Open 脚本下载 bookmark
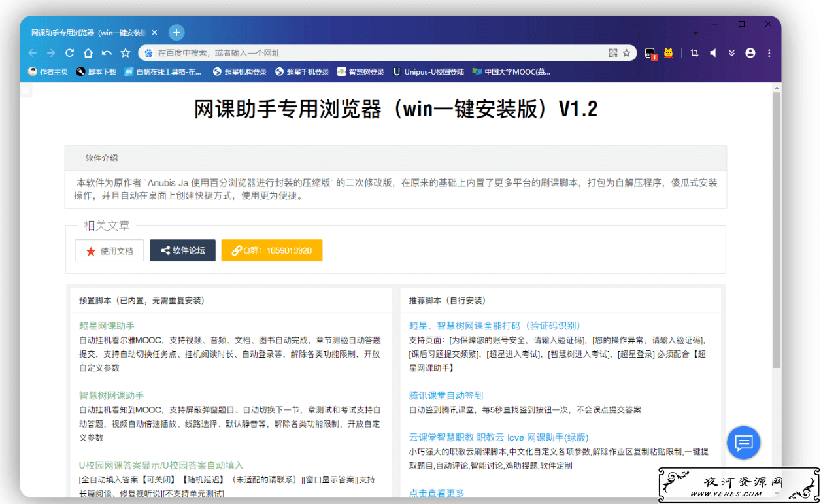The width and height of the screenshot is (821, 504). [x=96, y=72]
